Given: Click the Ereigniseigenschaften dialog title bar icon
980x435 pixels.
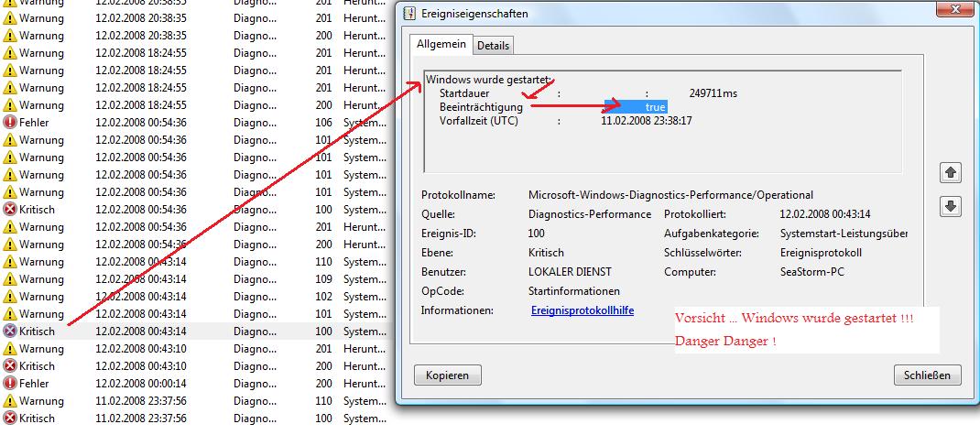Looking at the screenshot, I should [x=409, y=13].
